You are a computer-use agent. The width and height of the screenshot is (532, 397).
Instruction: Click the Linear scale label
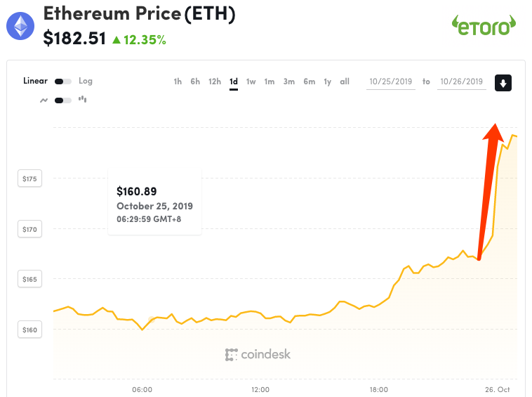(x=35, y=81)
